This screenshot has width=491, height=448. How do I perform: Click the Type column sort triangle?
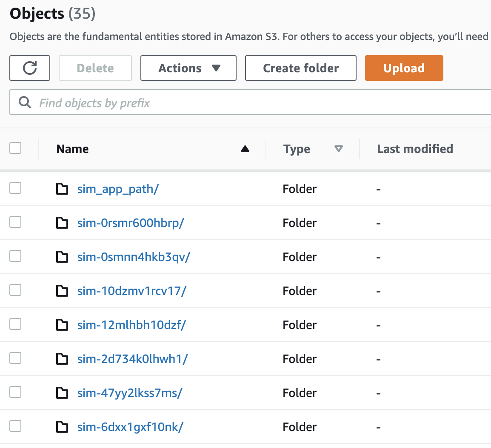tap(339, 149)
